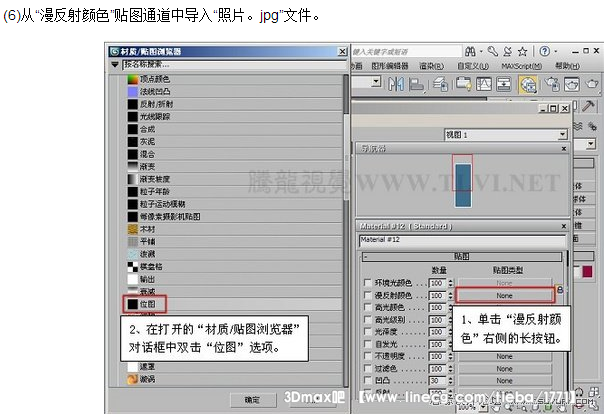Enable the 高光级别 map checkbox
The height and width of the screenshot is (414, 605).
coord(368,319)
